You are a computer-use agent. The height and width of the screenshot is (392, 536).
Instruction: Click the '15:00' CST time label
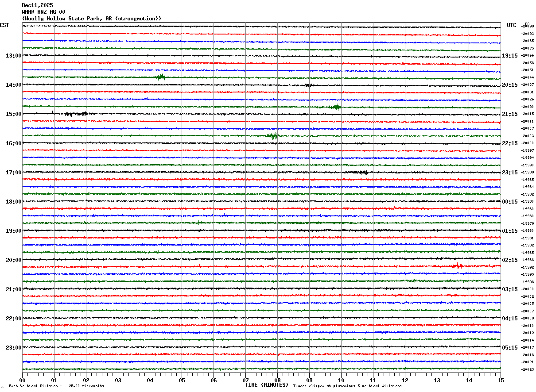point(13,114)
